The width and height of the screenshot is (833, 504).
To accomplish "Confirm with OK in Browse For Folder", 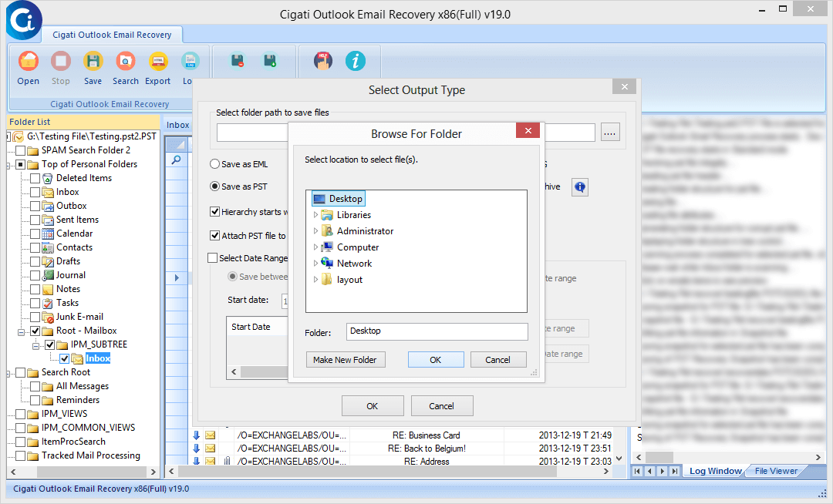I will 436,360.
